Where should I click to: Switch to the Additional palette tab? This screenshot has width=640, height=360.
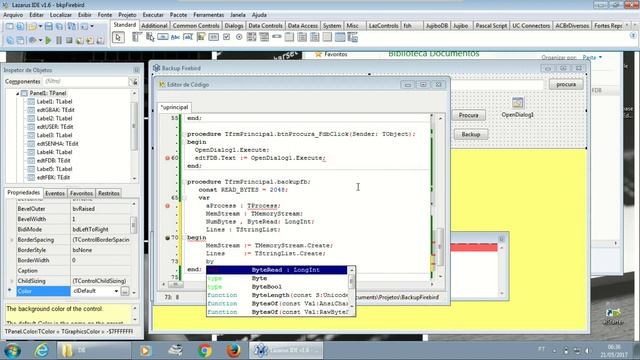coord(154,25)
